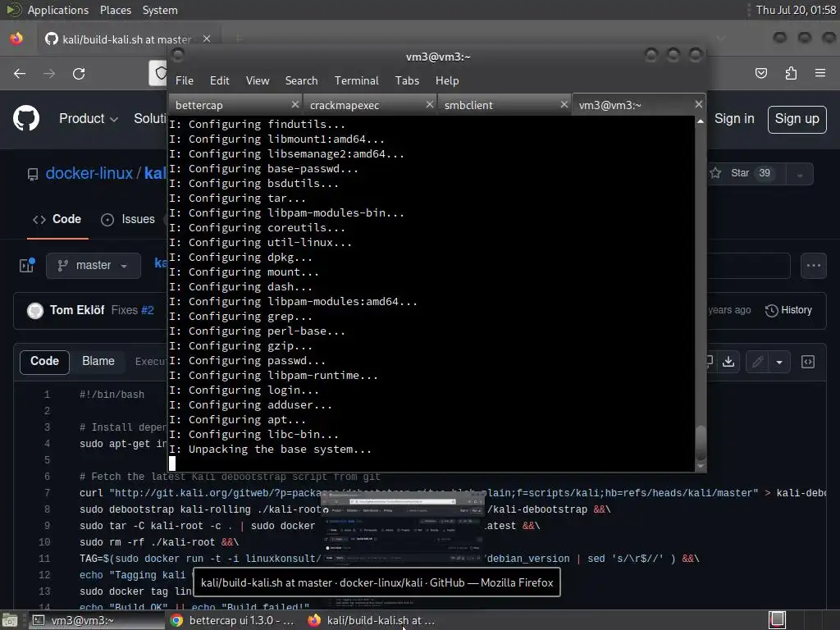This screenshot has width=840, height=630.
Task: Click the Star icon on the repository
Action: [715, 173]
